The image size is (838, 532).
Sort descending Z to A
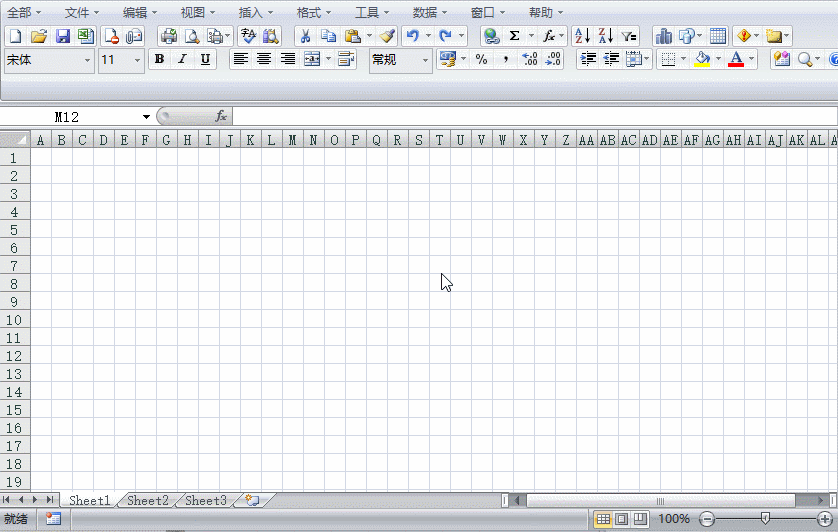coord(606,36)
